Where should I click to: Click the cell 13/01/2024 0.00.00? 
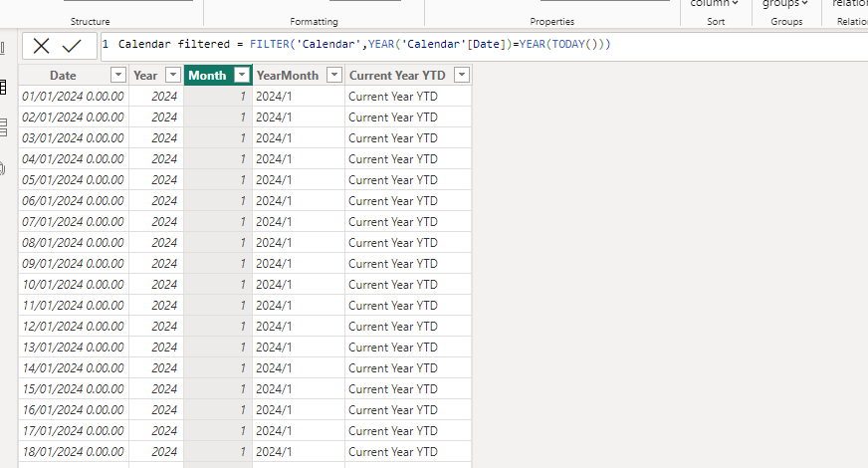pyautogui.click(x=73, y=348)
